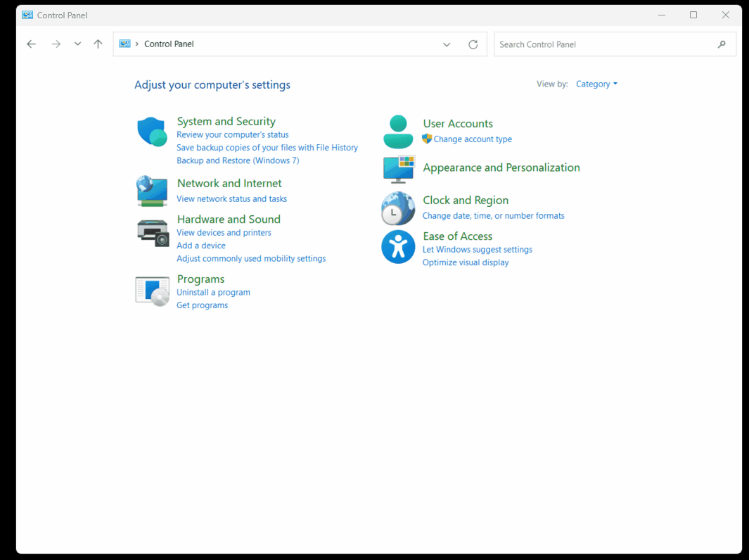749x560 pixels.
Task: Select the Get programs link
Action: [202, 305]
